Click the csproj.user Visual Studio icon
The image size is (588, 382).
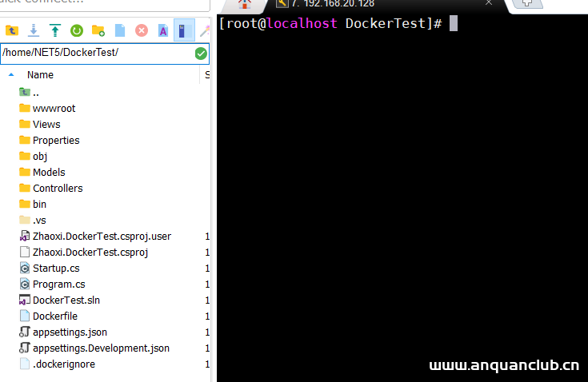[24, 237]
